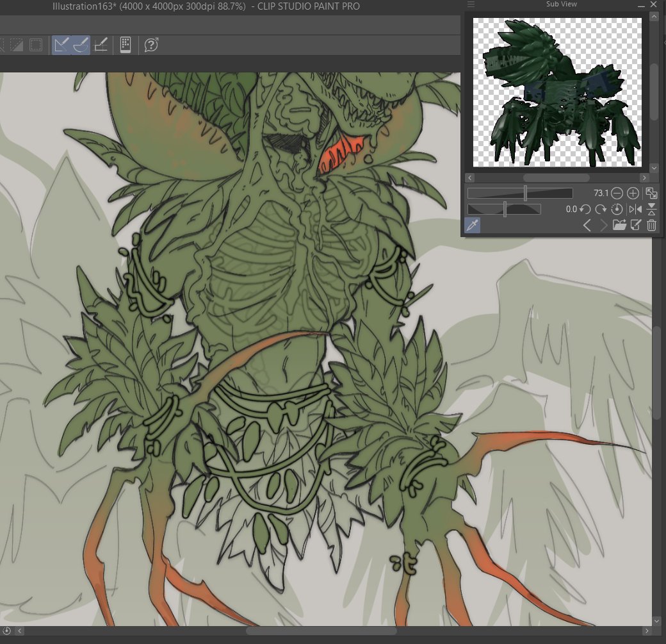The width and height of the screenshot is (666, 644).
Task: Toggle Snap to Ruler in the command bar
Action: pos(61,45)
